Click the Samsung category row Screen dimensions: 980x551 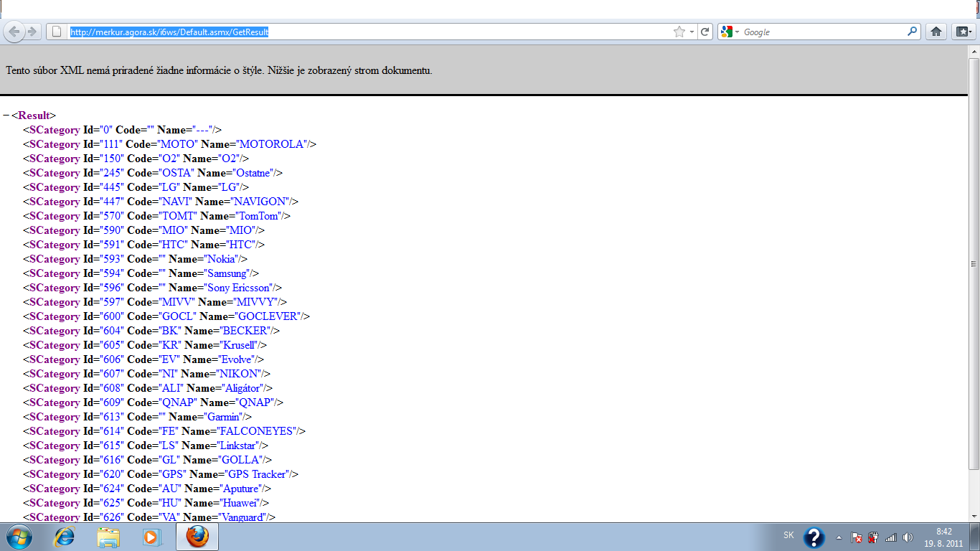[141, 273]
